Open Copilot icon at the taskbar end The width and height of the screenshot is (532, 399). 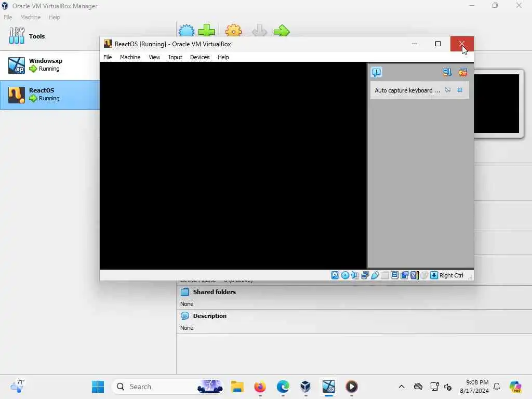pos(515,387)
